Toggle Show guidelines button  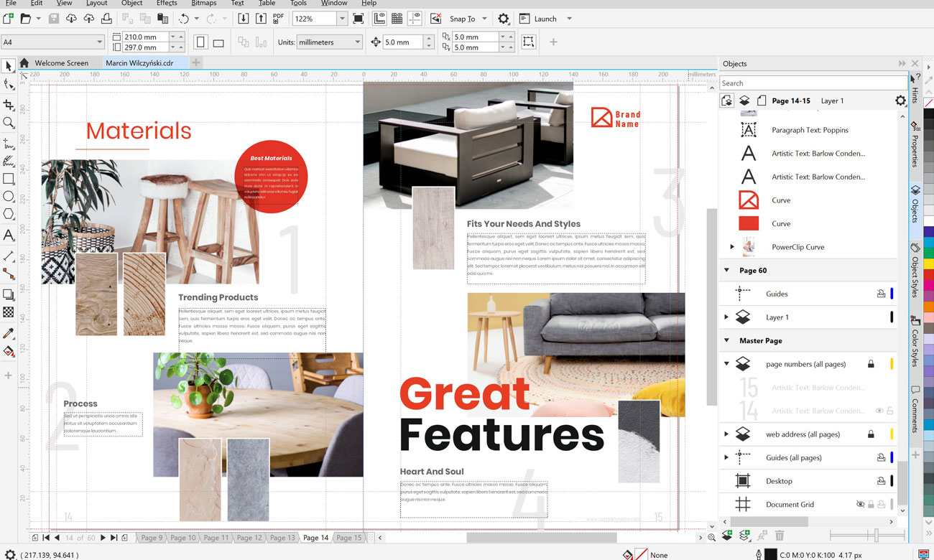pyautogui.click(x=415, y=19)
